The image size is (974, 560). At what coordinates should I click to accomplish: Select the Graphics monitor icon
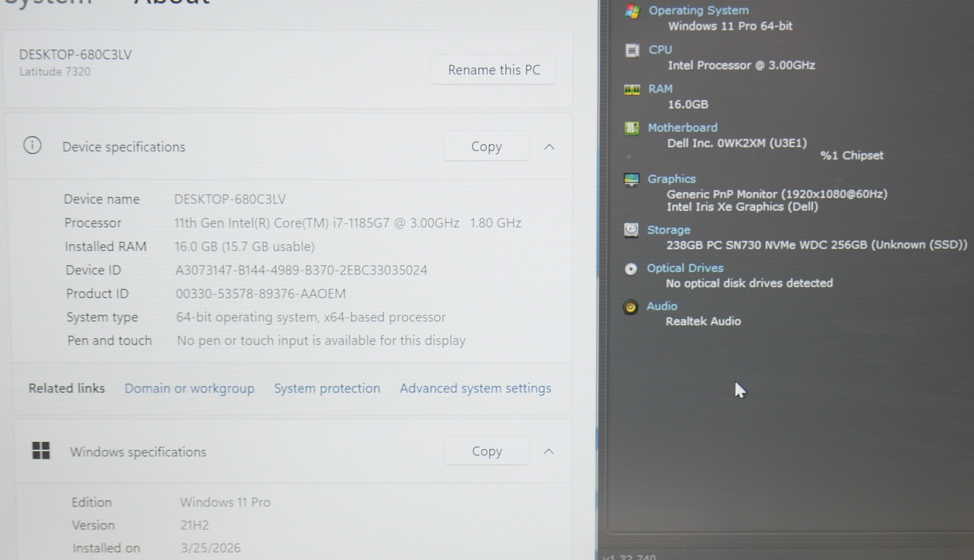(x=631, y=180)
